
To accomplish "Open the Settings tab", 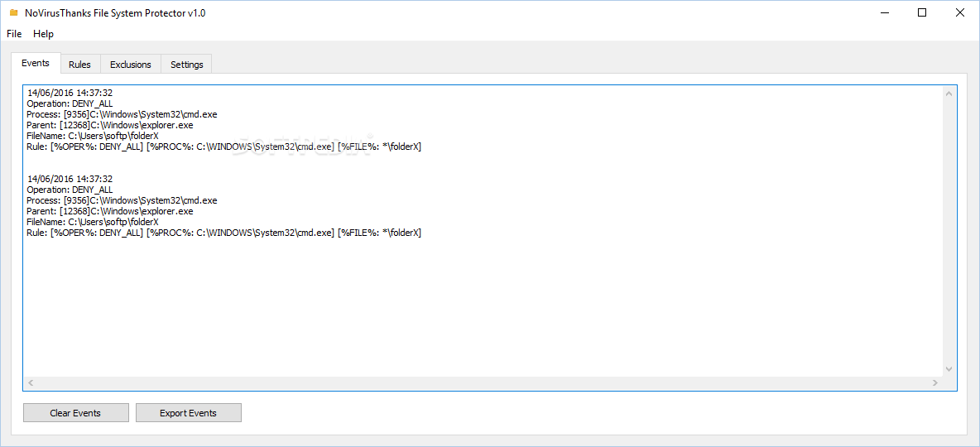I will pyautogui.click(x=186, y=65).
